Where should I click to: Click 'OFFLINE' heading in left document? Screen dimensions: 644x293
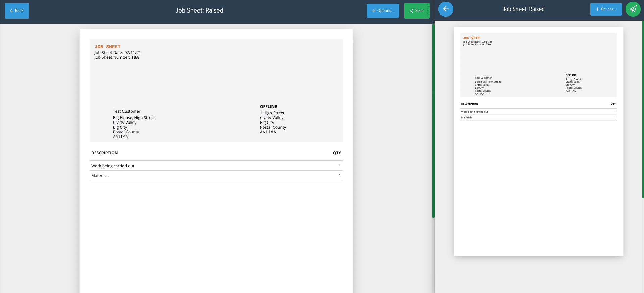point(268,107)
